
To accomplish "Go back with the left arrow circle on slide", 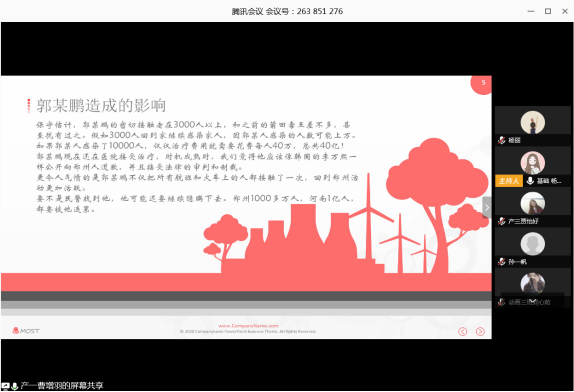I will [x=463, y=331].
